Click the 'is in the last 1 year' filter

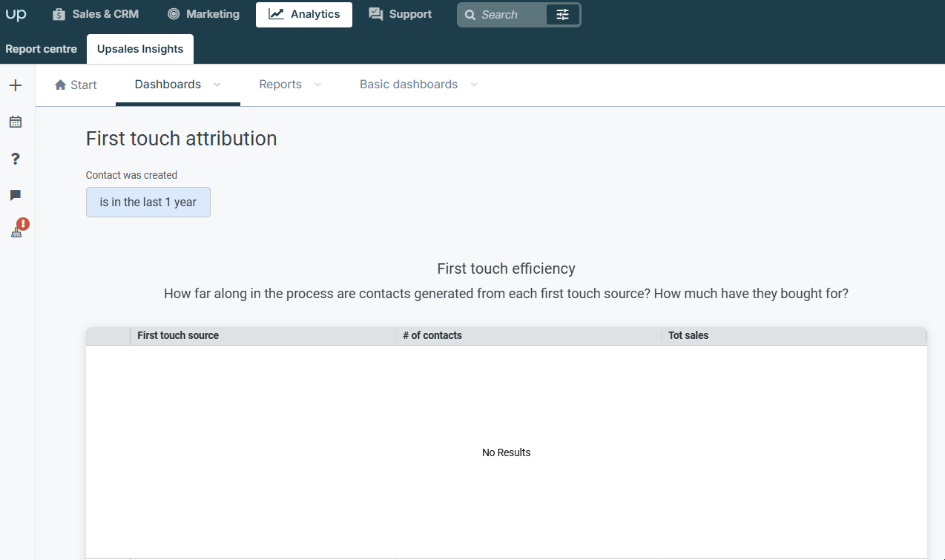(x=148, y=202)
